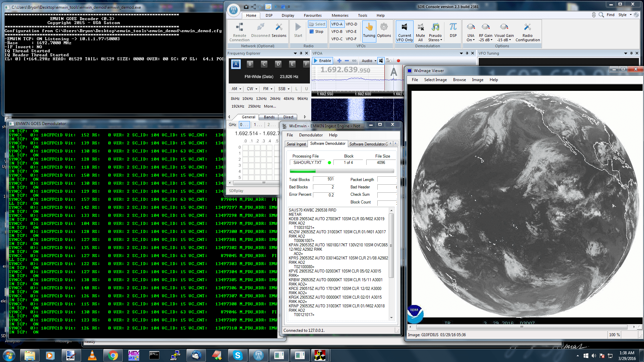Select VFO-F

coord(351,39)
